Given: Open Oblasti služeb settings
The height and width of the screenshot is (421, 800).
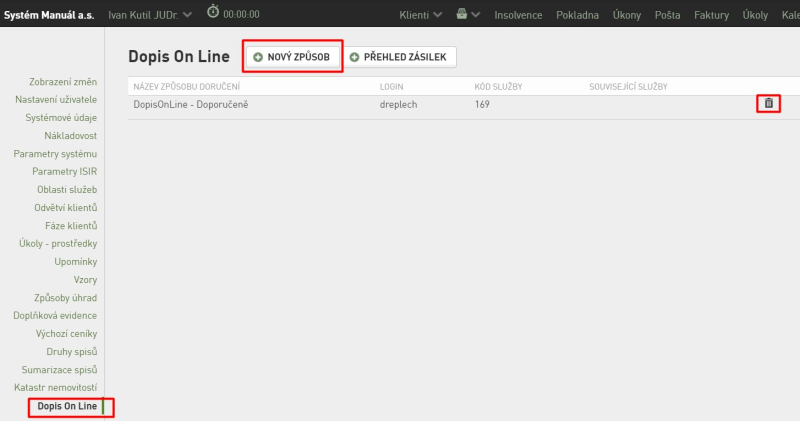Looking at the screenshot, I should tap(67, 190).
